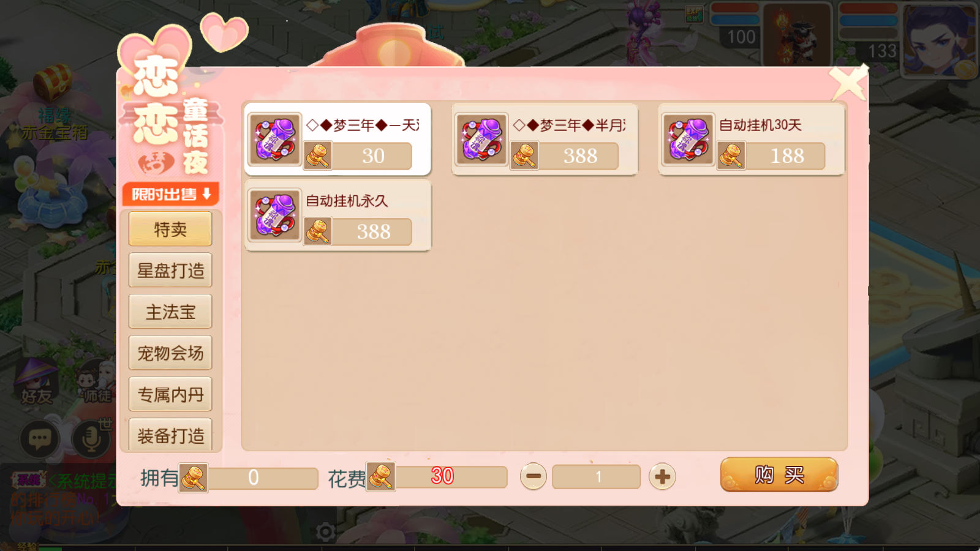Choose the 自动挂机30天 item icon
980x551 pixels.
(688, 139)
